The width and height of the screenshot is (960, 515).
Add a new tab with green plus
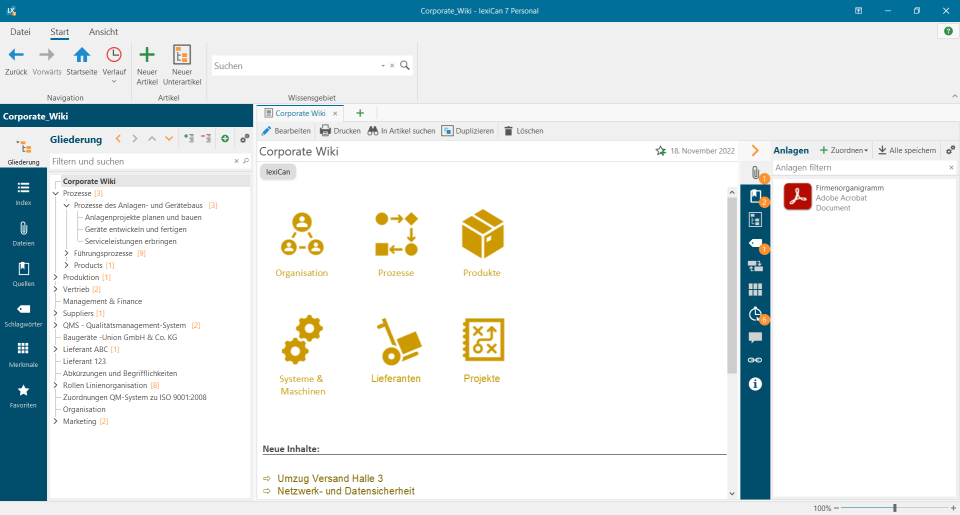[x=360, y=113]
